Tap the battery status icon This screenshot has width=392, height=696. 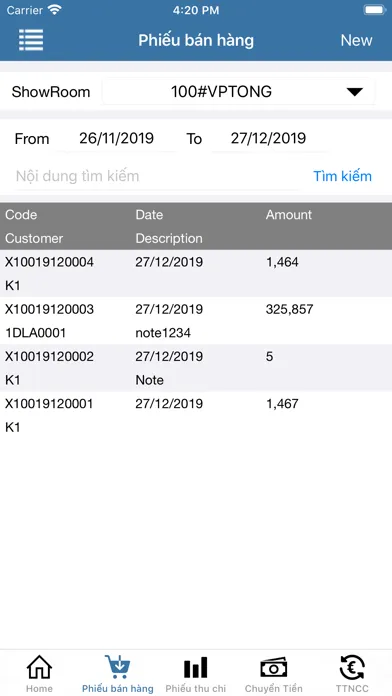pyautogui.click(x=374, y=10)
